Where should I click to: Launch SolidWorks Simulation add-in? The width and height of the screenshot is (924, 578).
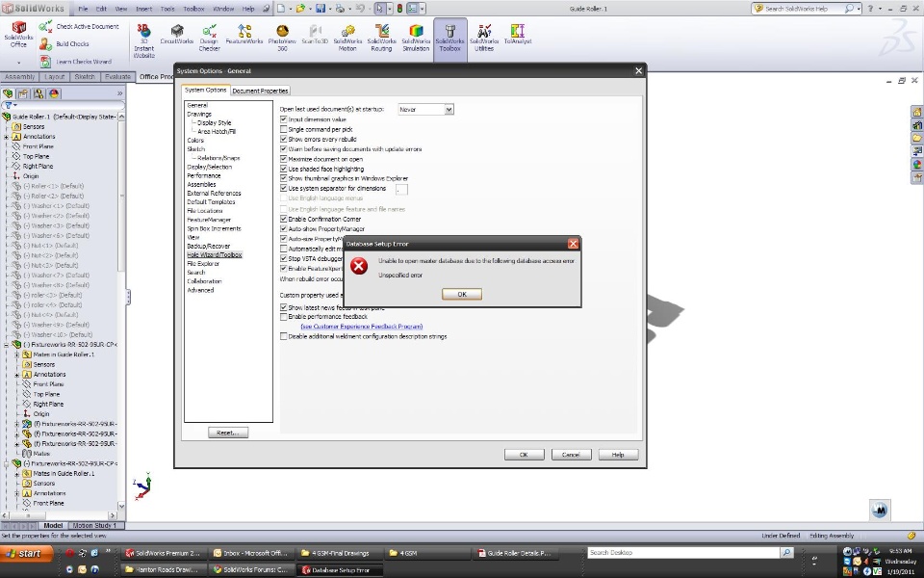[416, 38]
